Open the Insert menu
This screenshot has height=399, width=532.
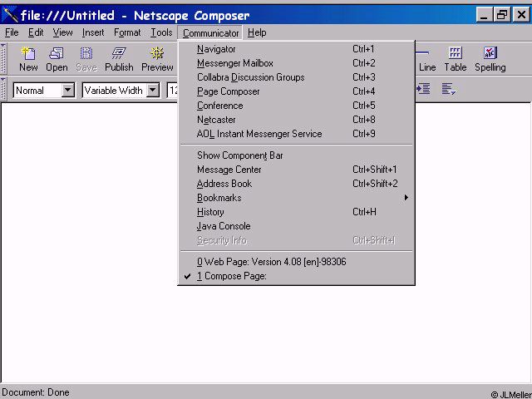click(93, 32)
